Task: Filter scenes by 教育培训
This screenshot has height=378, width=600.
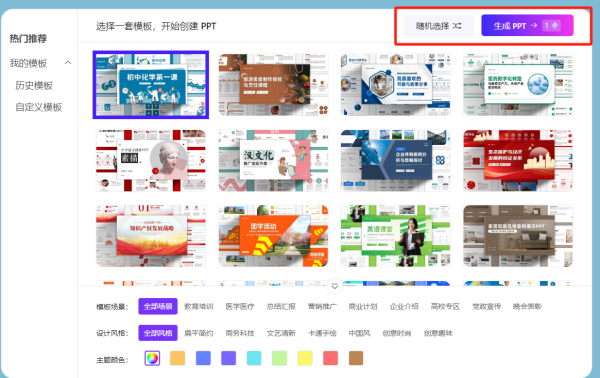Action: pyautogui.click(x=199, y=306)
